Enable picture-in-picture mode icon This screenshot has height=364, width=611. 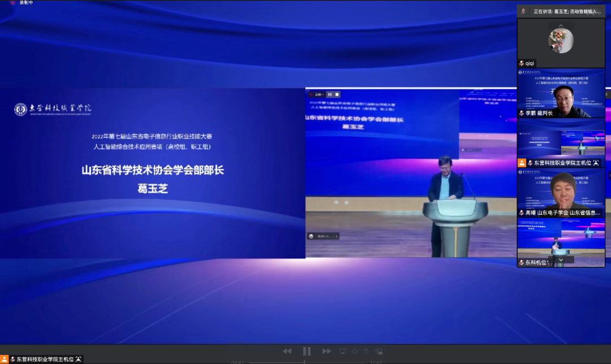pyautogui.click(x=378, y=351)
